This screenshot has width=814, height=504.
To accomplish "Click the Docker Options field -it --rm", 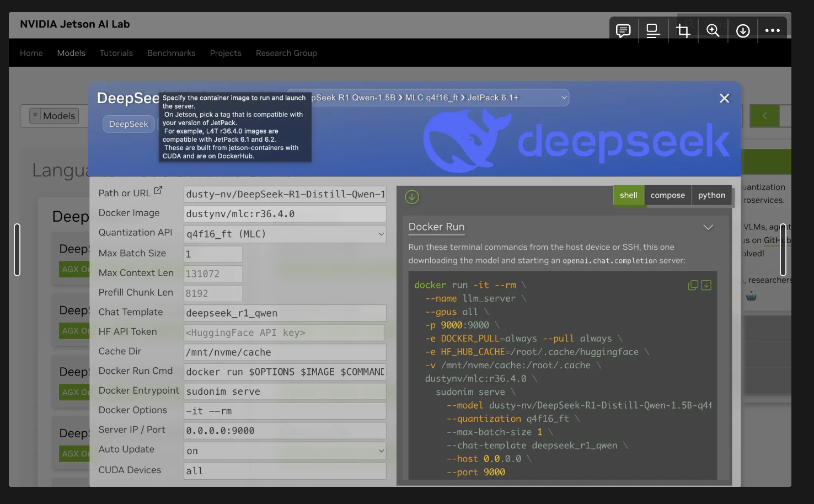I will pyautogui.click(x=285, y=411).
